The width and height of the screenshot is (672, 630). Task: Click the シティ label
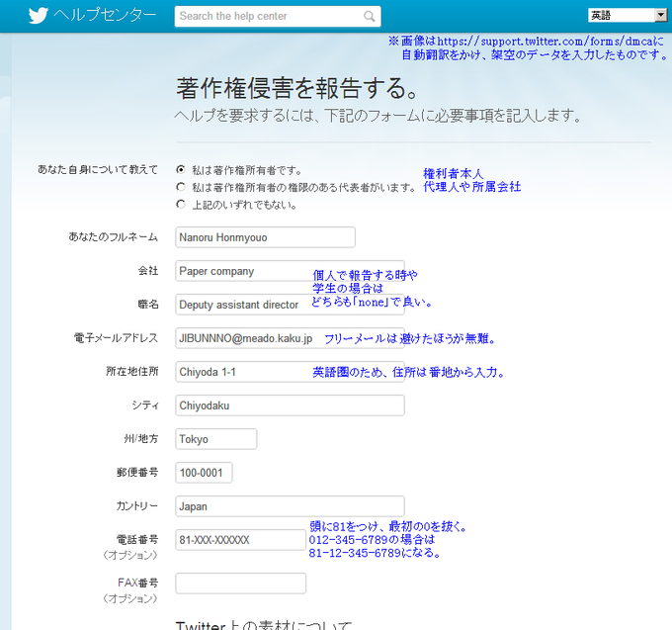click(145, 405)
